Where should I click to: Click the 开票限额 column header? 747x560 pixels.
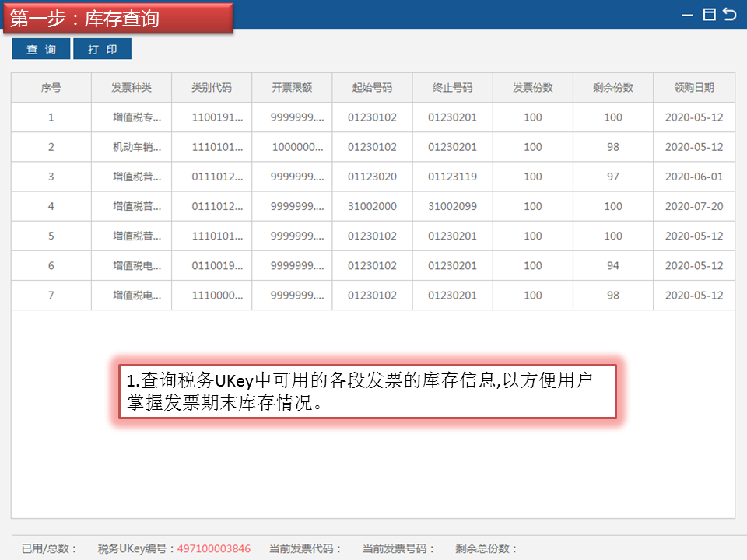[x=292, y=88]
